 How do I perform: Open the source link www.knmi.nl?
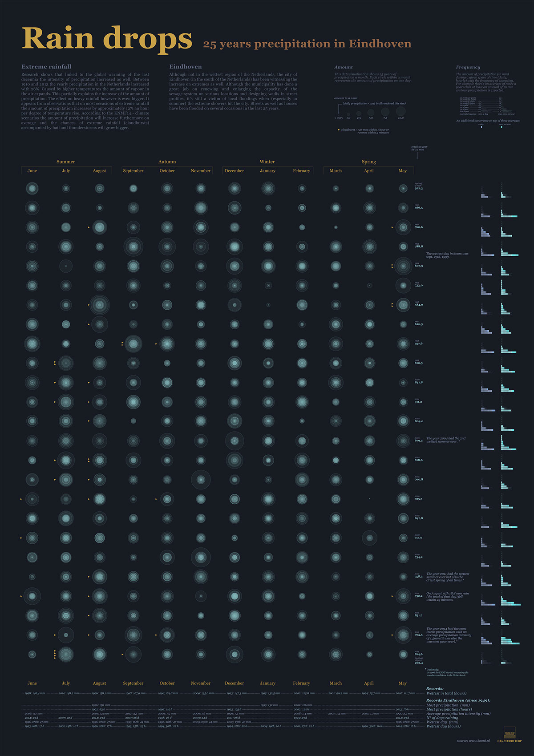(x=479, y=741)
